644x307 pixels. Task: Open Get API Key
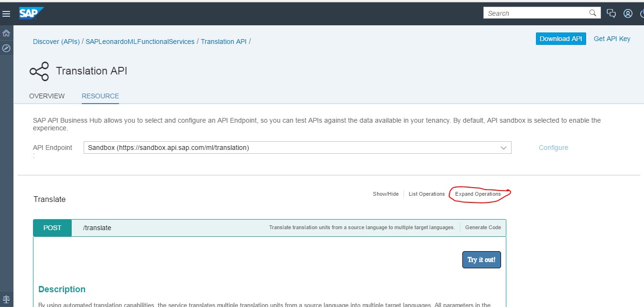coord(612,39)
